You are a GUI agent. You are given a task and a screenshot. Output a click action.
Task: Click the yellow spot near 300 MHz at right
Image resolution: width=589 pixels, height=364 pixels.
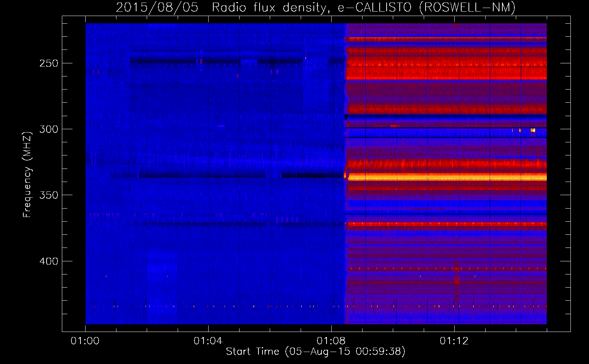coord(533,130)
